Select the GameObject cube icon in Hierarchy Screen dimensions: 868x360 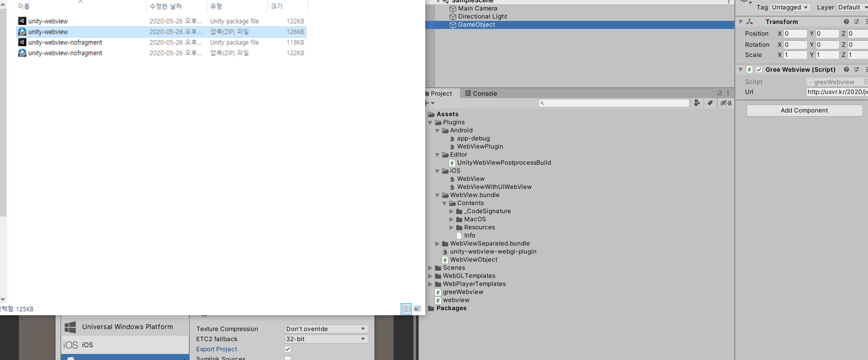(x=453, y=25)
